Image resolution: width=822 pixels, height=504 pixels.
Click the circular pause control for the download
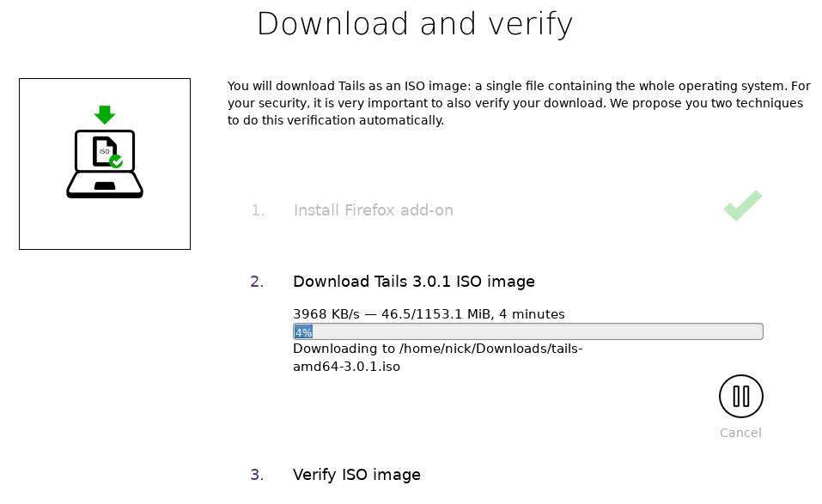[x=740, y=396]
